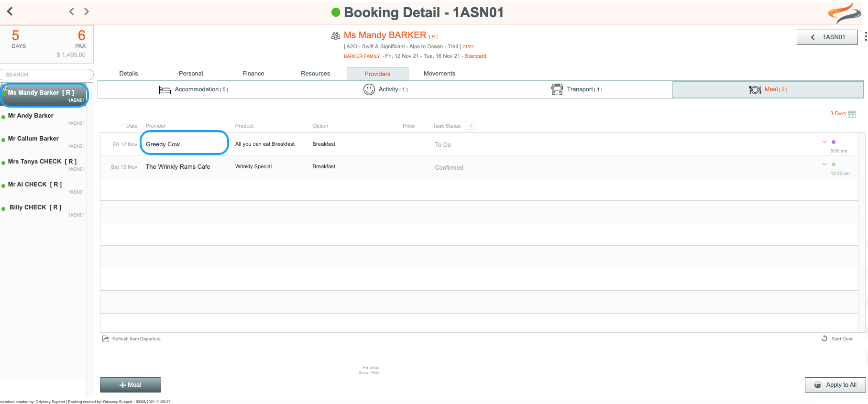This screenshot has height=404, width=868.
Task: Click the Meal plate icon
Action: 755,90
